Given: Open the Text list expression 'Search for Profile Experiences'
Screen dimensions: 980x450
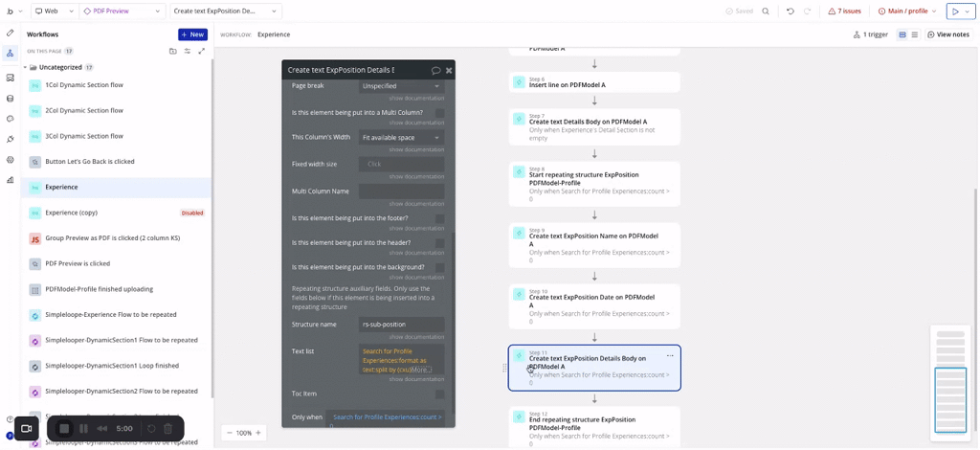Looking at the screenshot, I should [x=401, y=359].
